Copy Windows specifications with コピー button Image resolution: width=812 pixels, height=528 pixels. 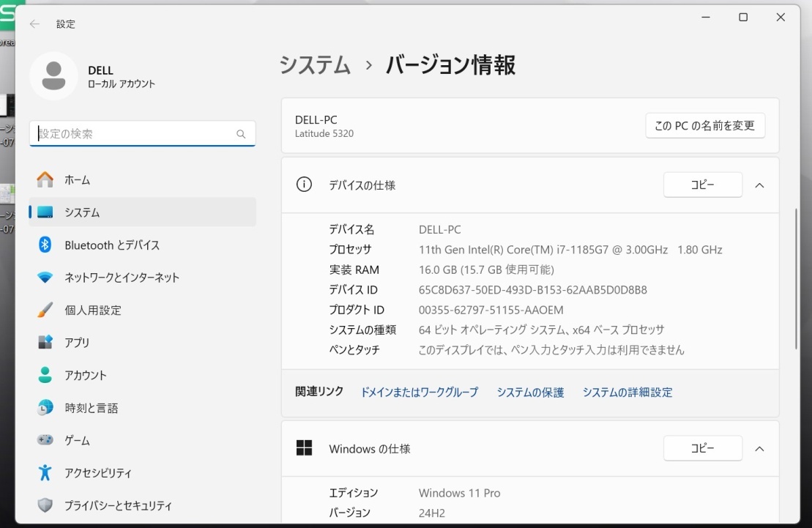coord(703,447)
